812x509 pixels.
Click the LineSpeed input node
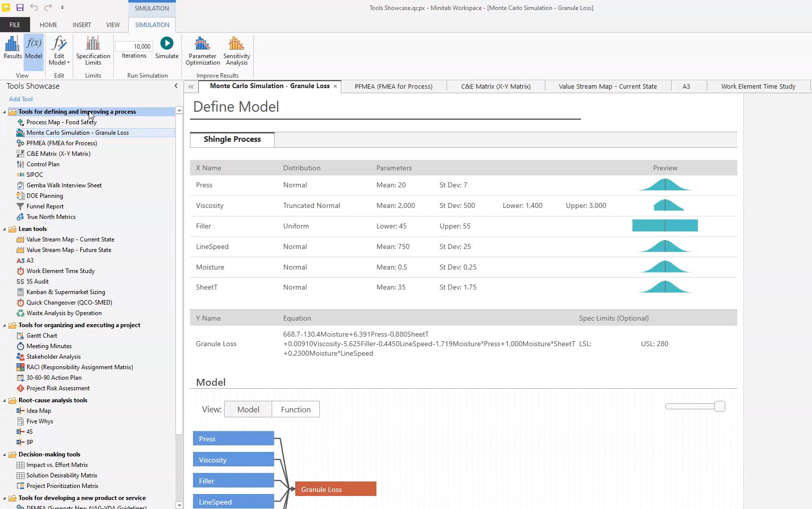[x=234, y=501]
